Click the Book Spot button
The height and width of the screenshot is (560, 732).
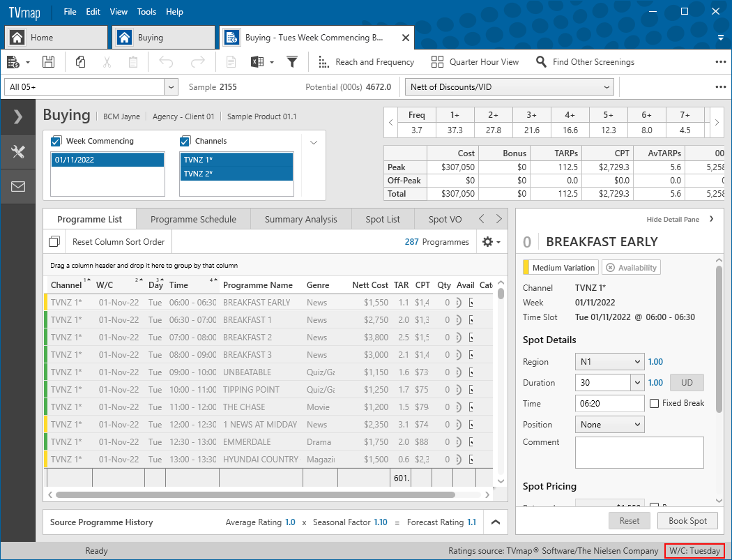[x=687, y=521]
